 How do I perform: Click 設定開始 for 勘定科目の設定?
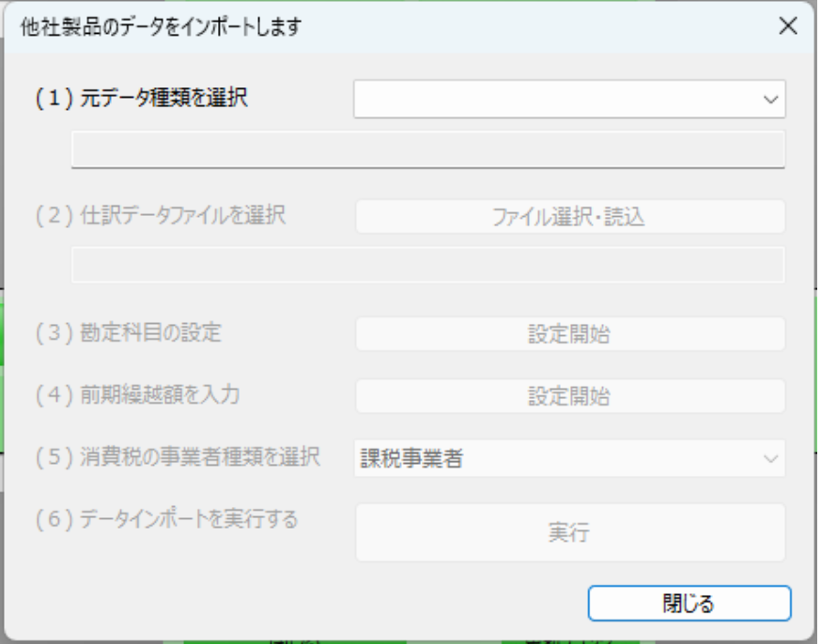[x=570, y=334]
